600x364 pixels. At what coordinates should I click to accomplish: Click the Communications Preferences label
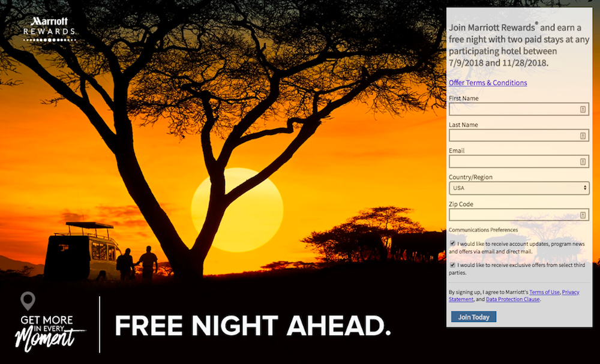coord(483,230)
